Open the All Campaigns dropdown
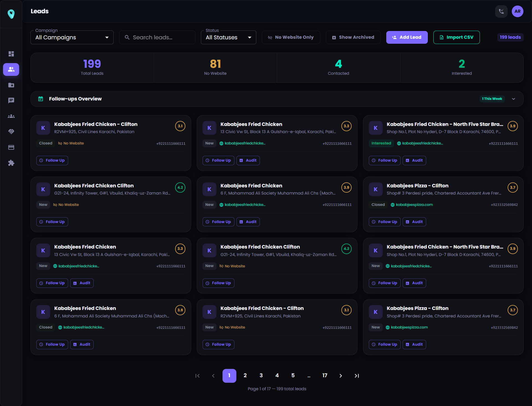 coord(72,37)
